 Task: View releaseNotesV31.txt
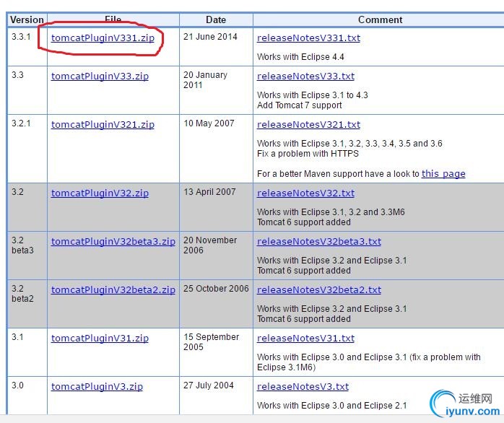point(305,338)
